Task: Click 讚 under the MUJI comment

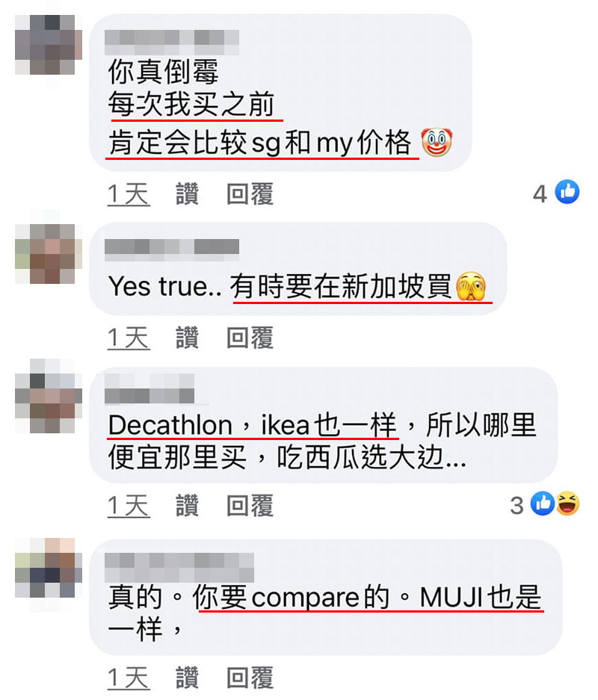Action: pos(187,678)
